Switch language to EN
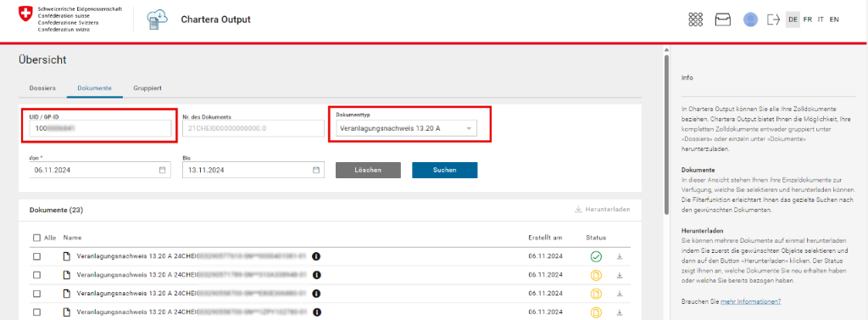This screenshot has width=868, height=320. pos(834,20)
